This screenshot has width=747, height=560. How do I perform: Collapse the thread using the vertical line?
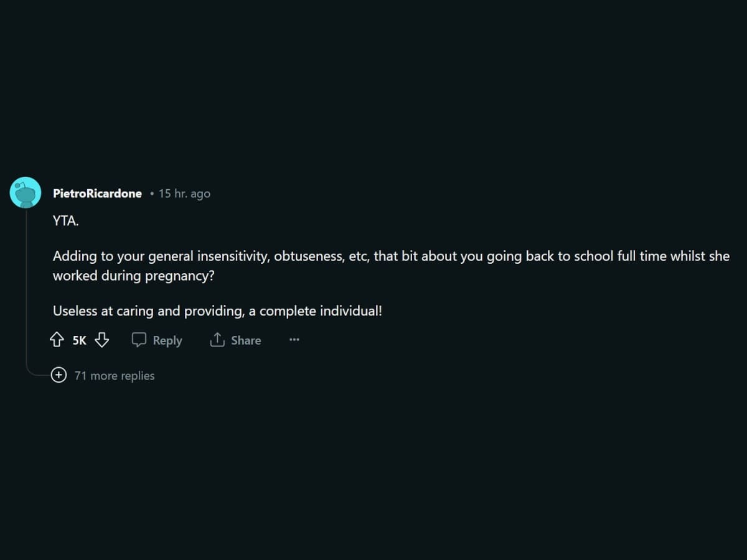[26, 286]
